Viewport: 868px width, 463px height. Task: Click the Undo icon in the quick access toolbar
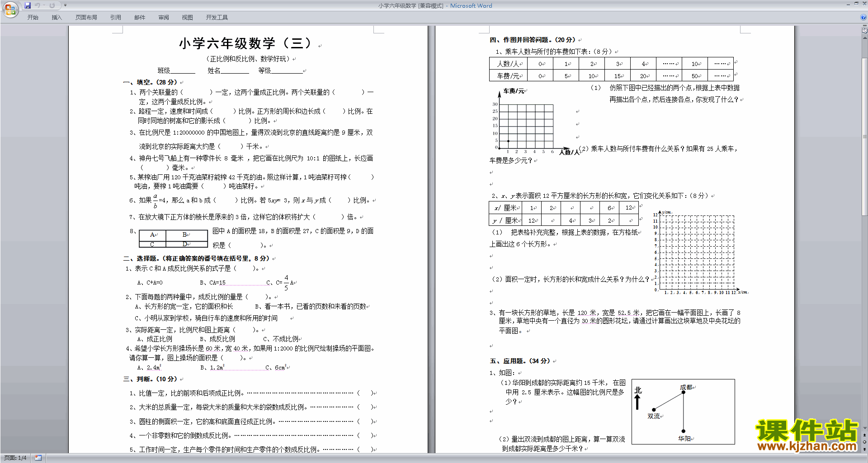(x=38, y=5)
